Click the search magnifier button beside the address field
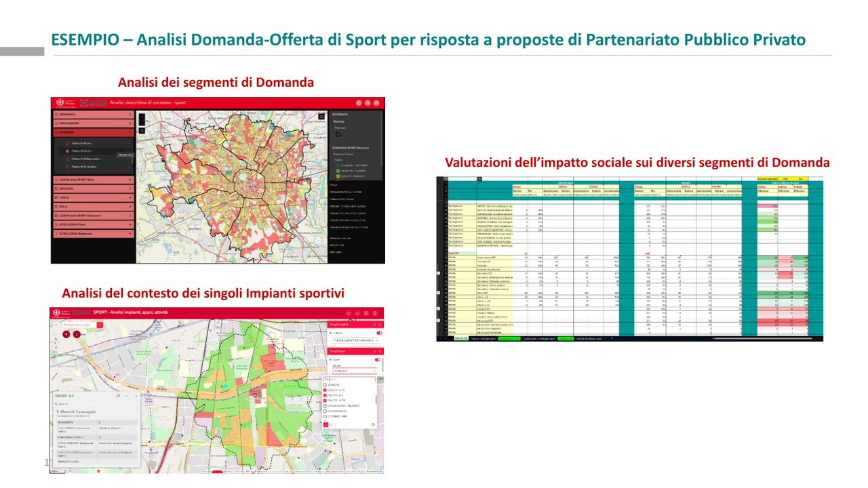Viewport: 868px width, 488px height. pyautogui.click(x=100, y=325)
